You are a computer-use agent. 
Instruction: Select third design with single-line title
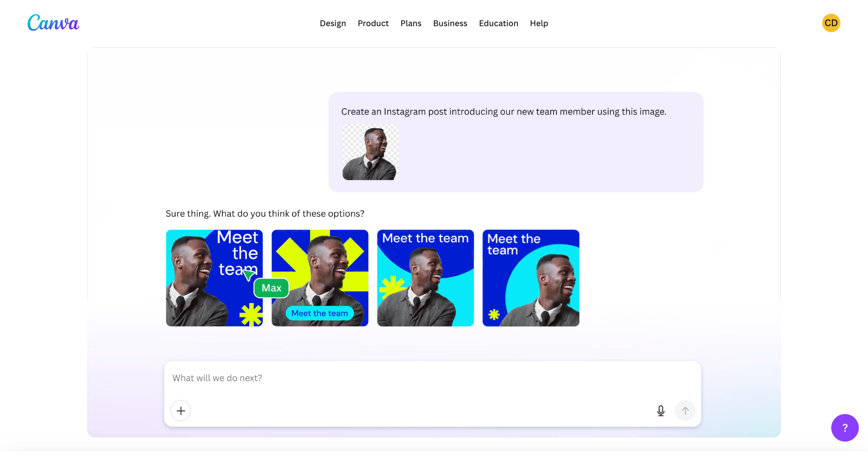point(425,278)
